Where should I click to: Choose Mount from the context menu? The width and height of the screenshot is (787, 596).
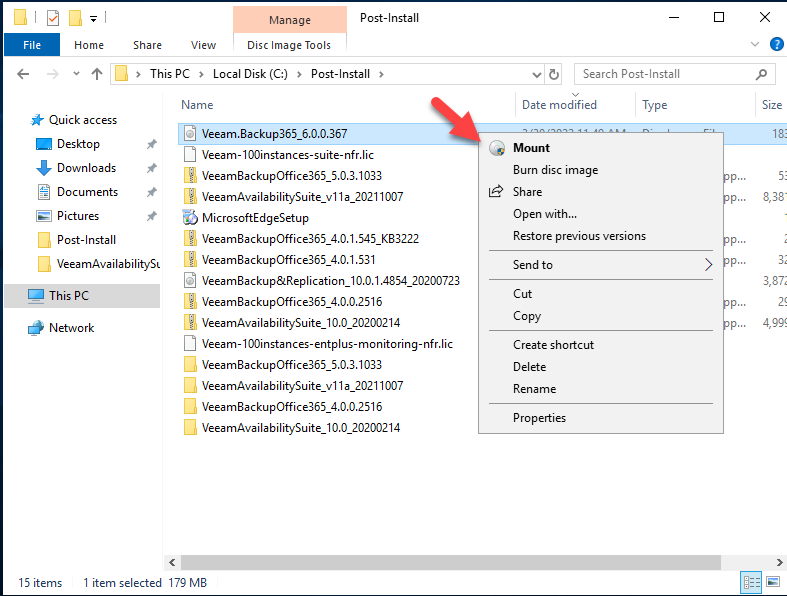click(600, 148)
